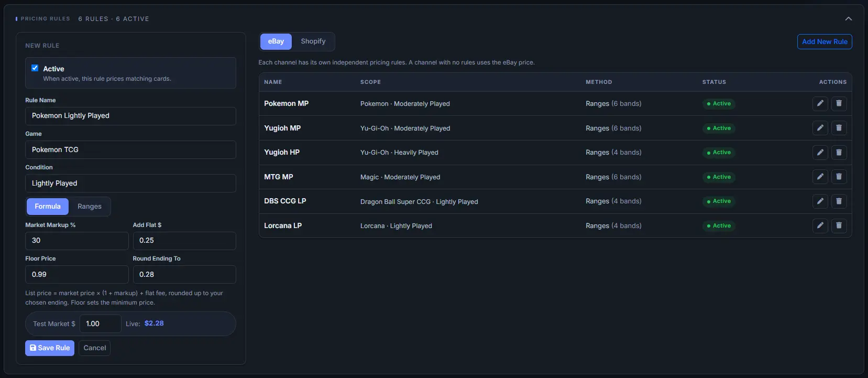
Task: Select the Formula pricing method
Action: [x=48, y=207]
